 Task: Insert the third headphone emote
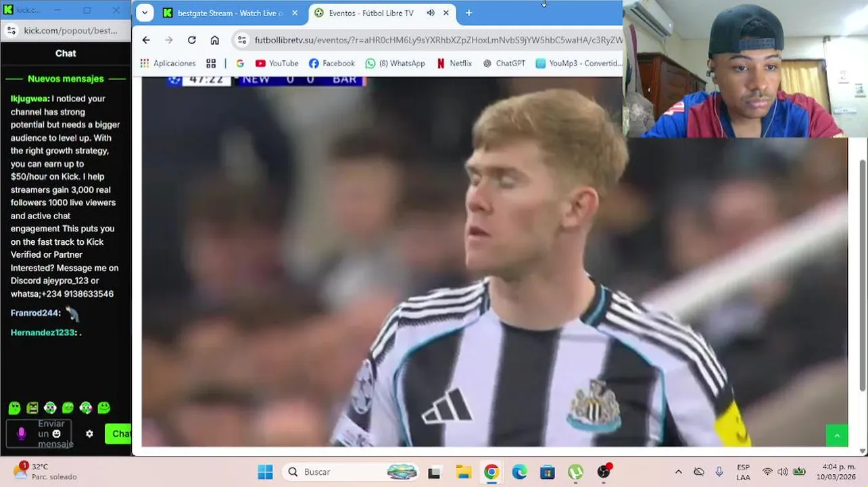click(50, 408)
